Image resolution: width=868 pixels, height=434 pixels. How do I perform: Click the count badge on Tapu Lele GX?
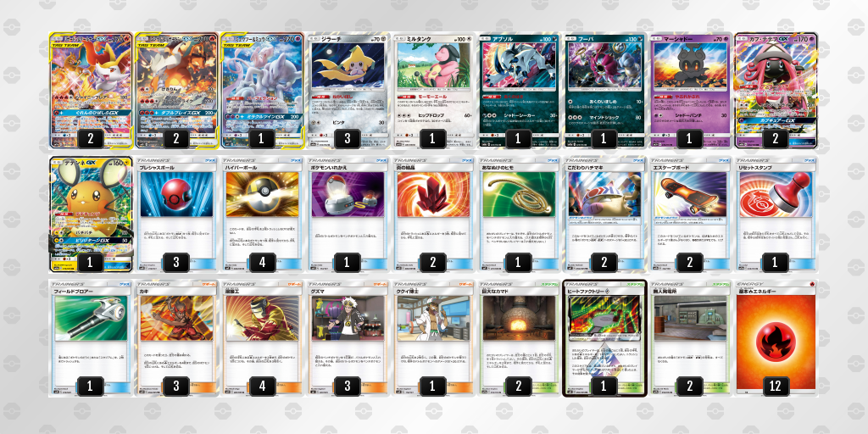point(775,138)
